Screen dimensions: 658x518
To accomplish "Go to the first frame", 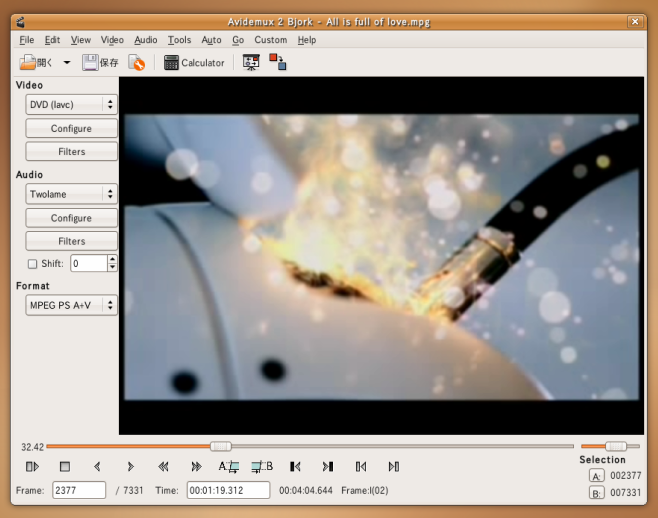I will pyautogui.click(x=361, y=466).
